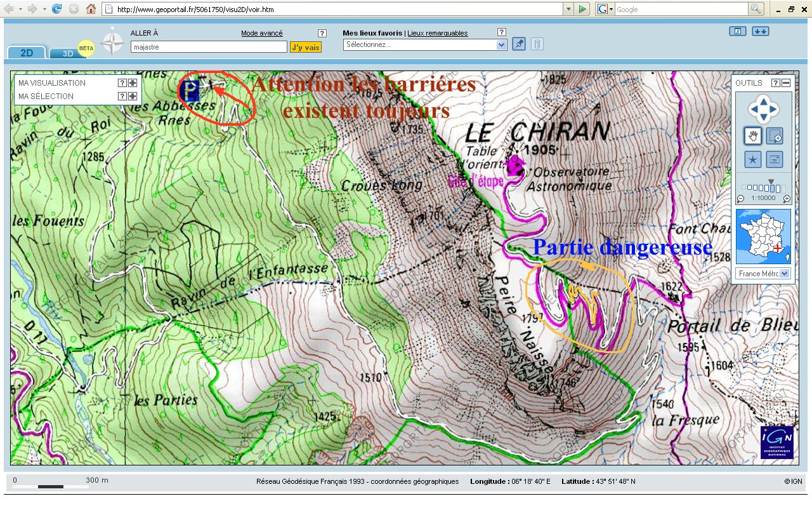Select the zoom rectangle tool
Viewport: 812px width, 508px height.
[775, 135]
